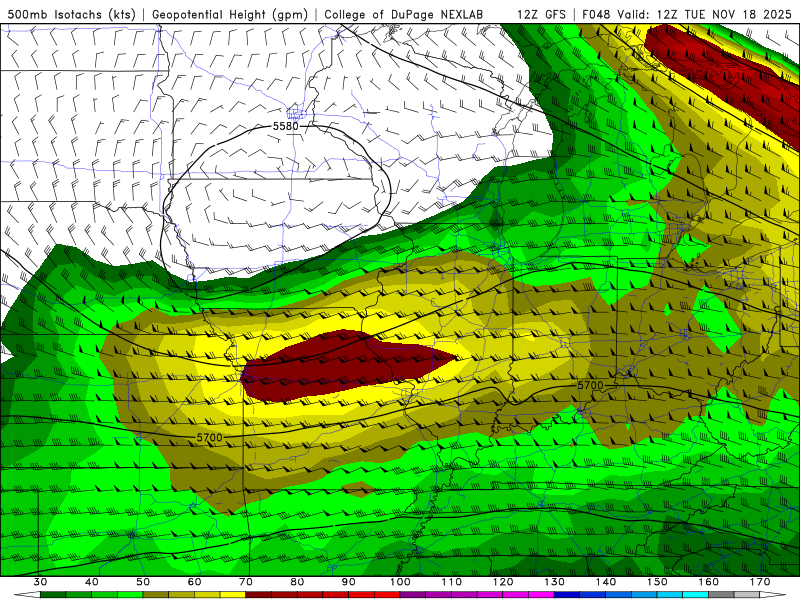Click the "College of DuPage NEXLAB" credit text
Screen dimensions: 800x600
coord(403,14)
